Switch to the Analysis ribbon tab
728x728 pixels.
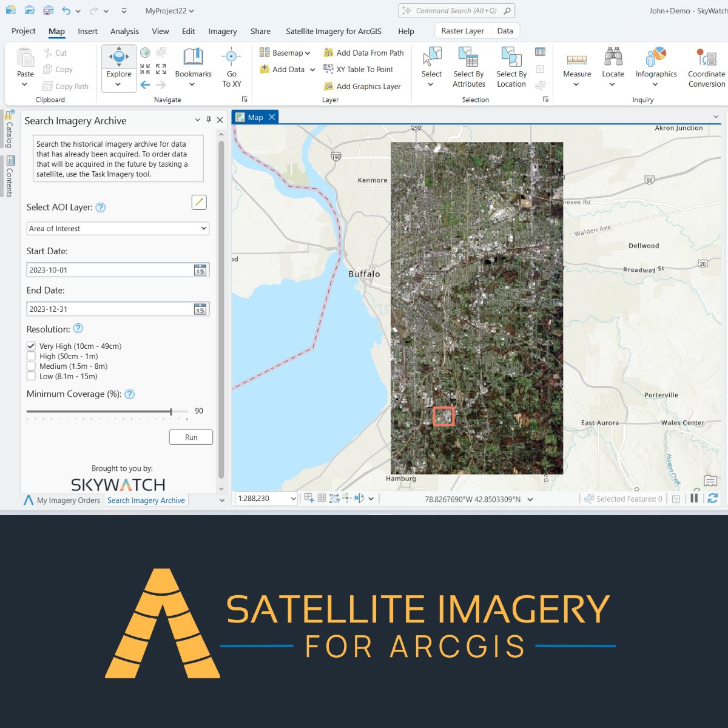124,31
